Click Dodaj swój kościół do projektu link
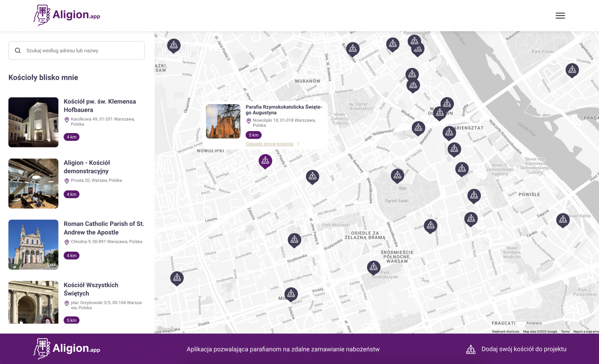The width and height of the screenshot is (599, 364). [524, 349]
